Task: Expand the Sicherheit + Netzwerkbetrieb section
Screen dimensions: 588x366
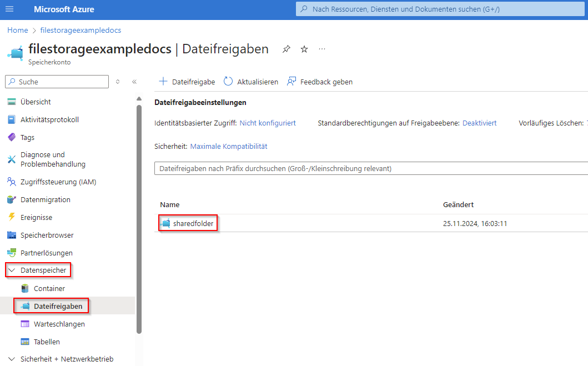Action: (11, 359)
